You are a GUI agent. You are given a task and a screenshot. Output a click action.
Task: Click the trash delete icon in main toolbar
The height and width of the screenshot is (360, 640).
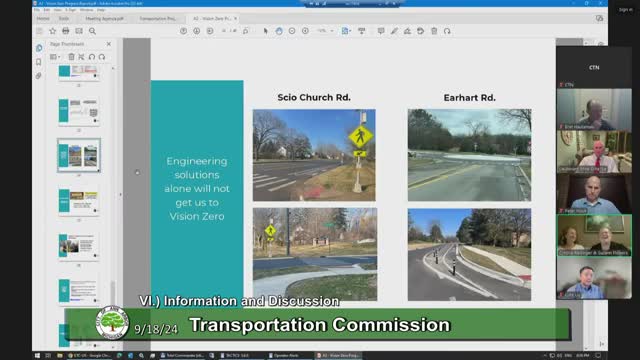(x=434, y=31)
